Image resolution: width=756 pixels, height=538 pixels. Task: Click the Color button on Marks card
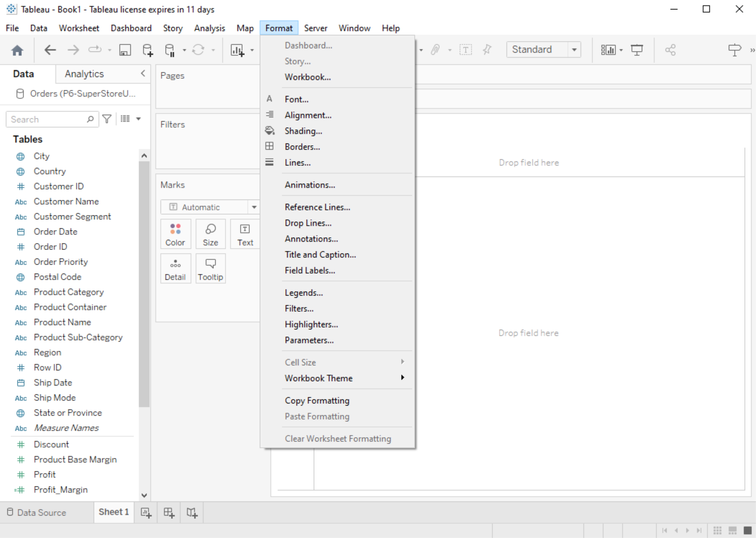tap(175, 234)
